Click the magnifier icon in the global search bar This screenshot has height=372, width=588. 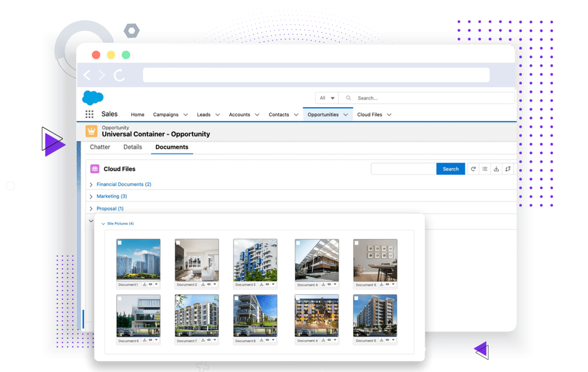pyautogui.click(x=348, y=98)
